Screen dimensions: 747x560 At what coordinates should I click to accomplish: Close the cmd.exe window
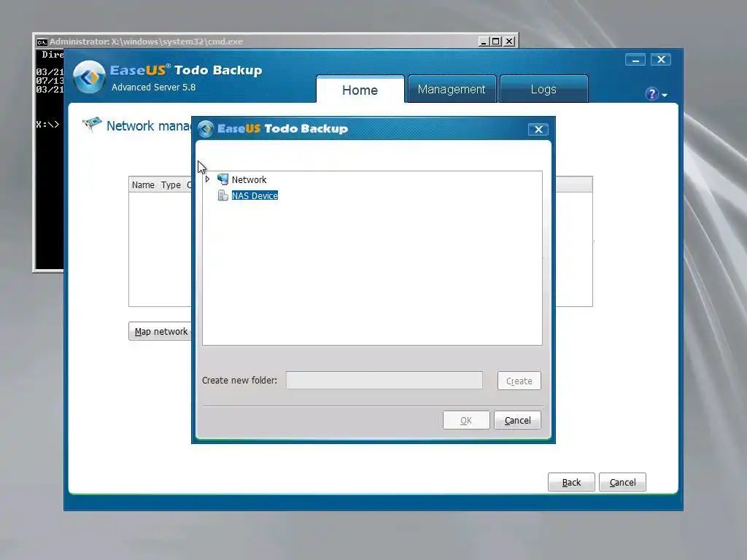509,42
